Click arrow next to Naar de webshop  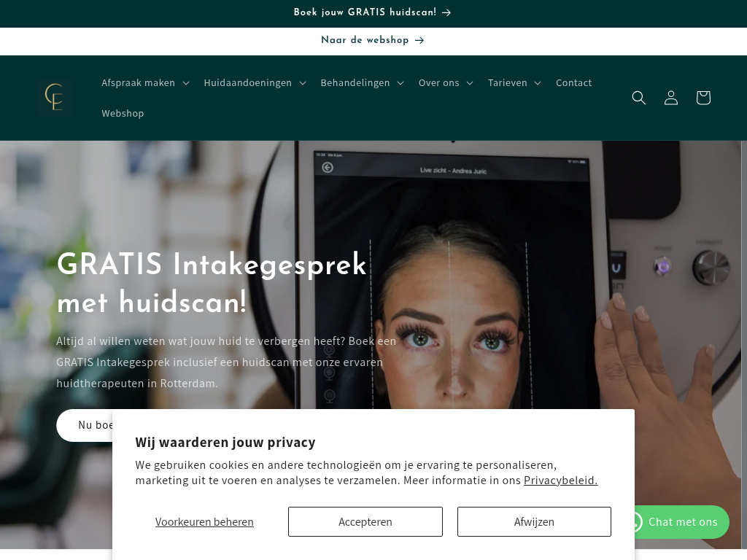click(x=419, y=41)
